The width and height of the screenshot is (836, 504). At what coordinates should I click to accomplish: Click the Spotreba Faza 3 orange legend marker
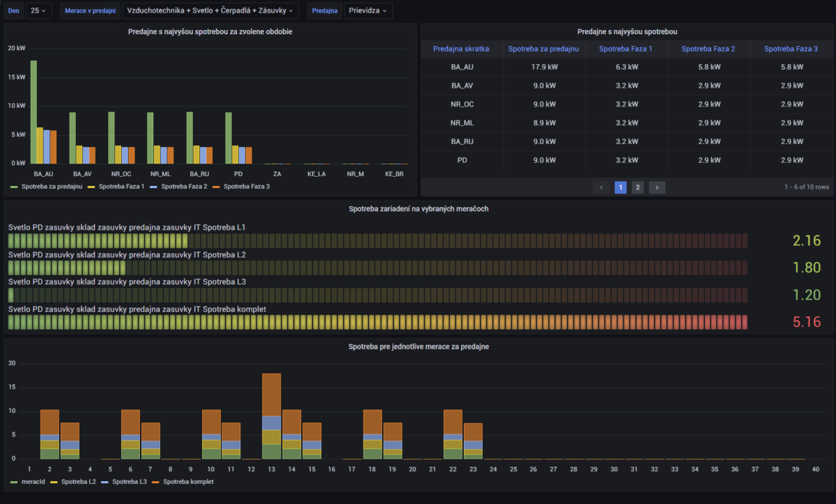click(217, 187)
